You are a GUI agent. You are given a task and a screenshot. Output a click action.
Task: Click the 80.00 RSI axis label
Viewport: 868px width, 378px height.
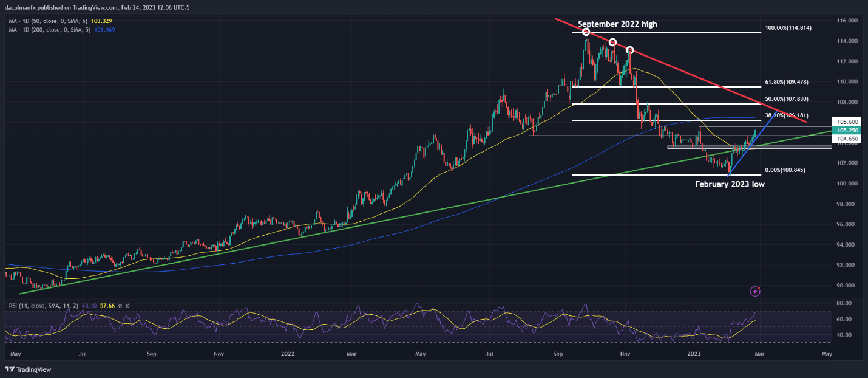[844, 303]
